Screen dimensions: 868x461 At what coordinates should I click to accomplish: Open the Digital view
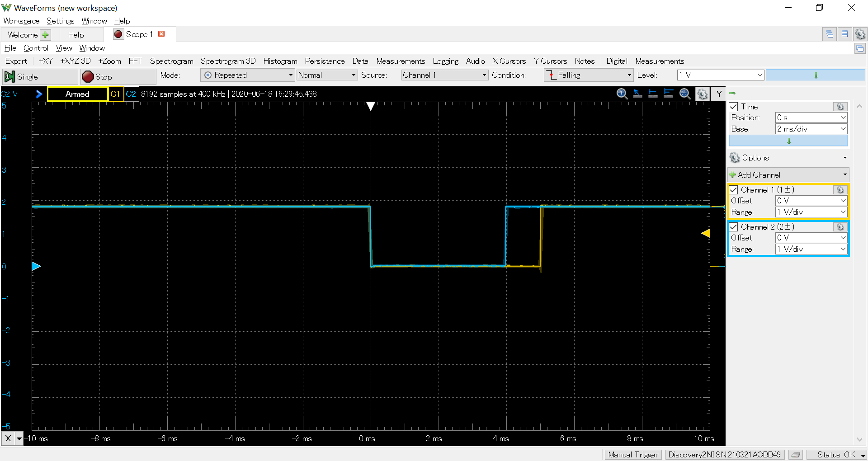point(617,61)
